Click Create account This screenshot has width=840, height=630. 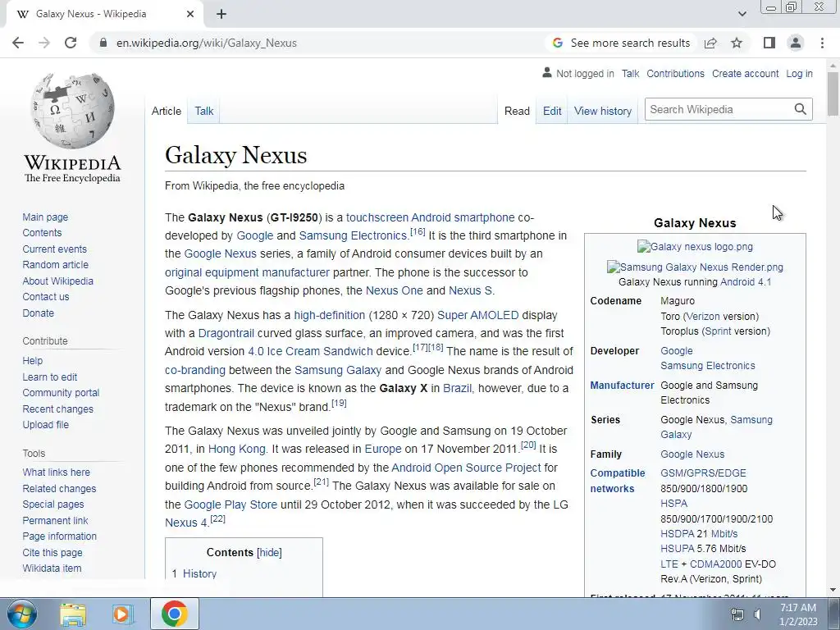[x=745, y=73]
